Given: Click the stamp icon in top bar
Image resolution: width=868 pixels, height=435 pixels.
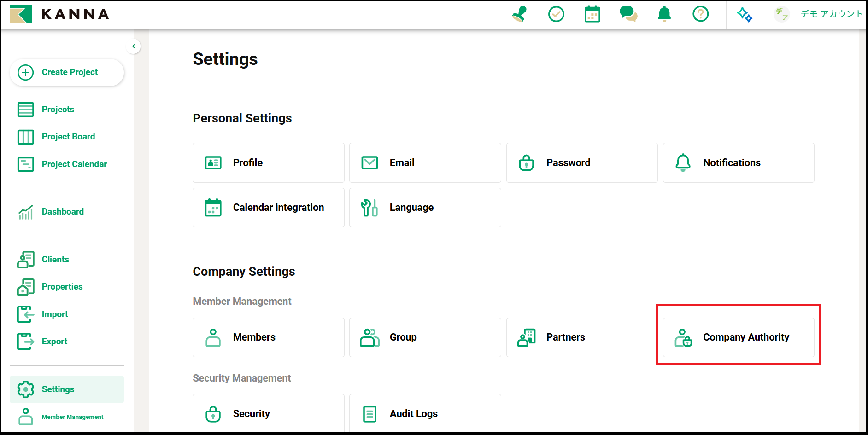Looking at the screenshot, I should 520,14.
